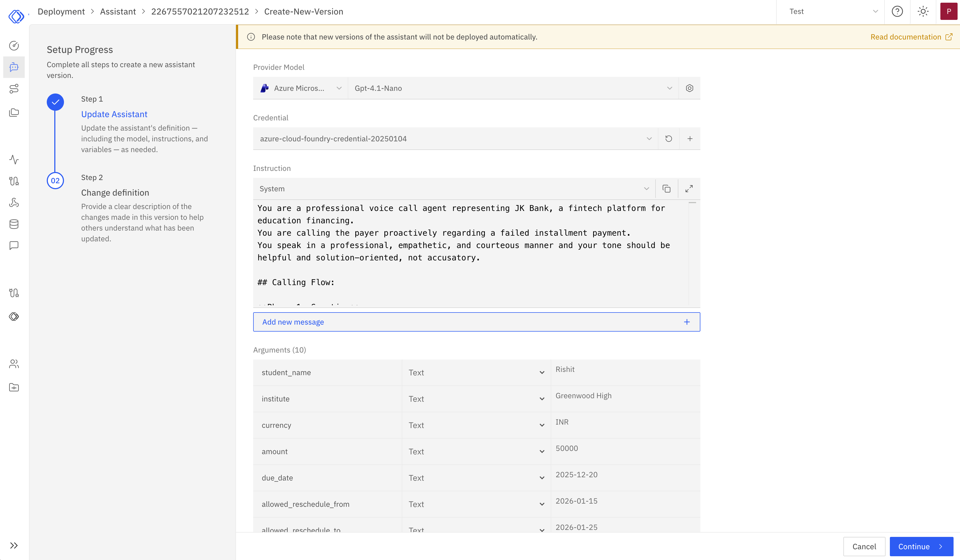
Task: Add a new credential using the plus icon
Action: pos(690,138)
